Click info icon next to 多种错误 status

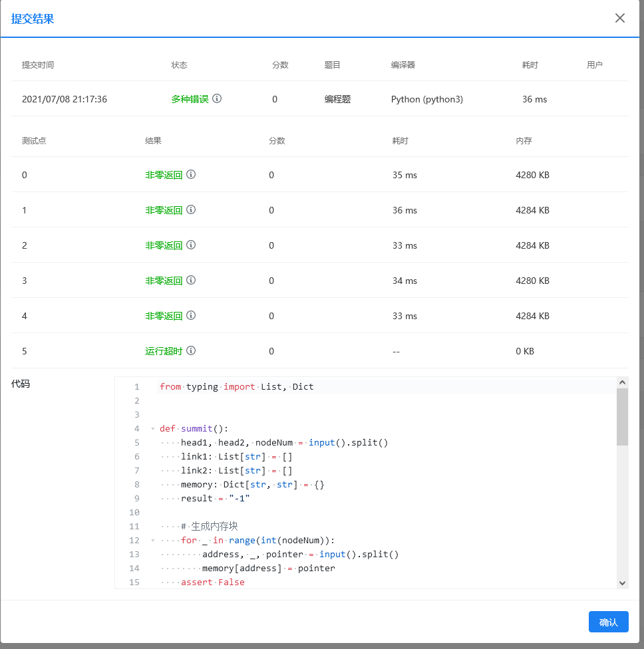(217, 98)
